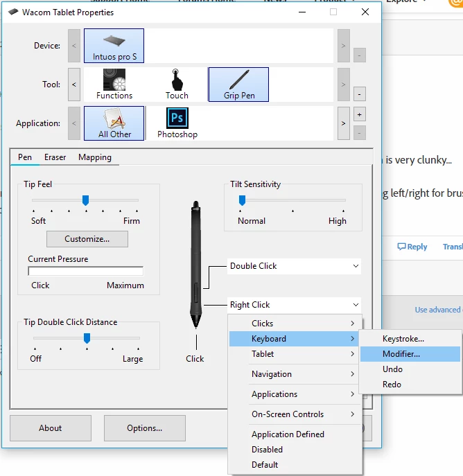This screenshot has height=476, width=463.
Task: Open the Double Click dropdown
Action: coord(294,266)
